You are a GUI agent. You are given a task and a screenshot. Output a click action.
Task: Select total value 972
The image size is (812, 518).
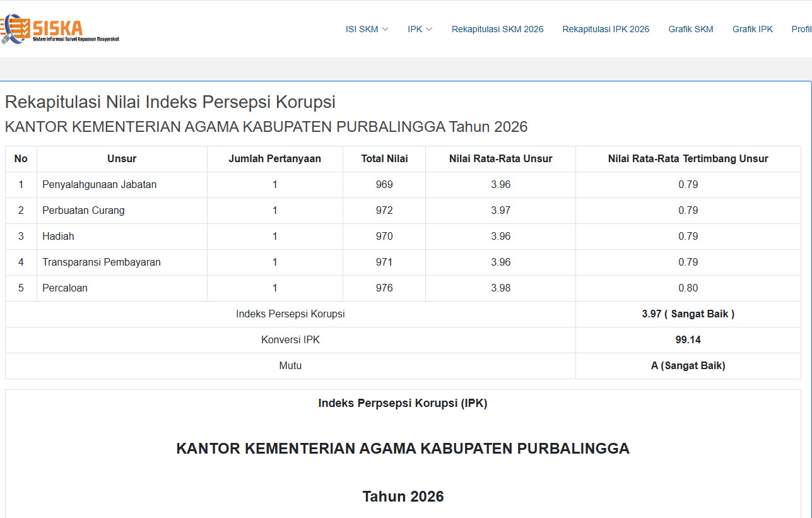(x=384, y=211)
